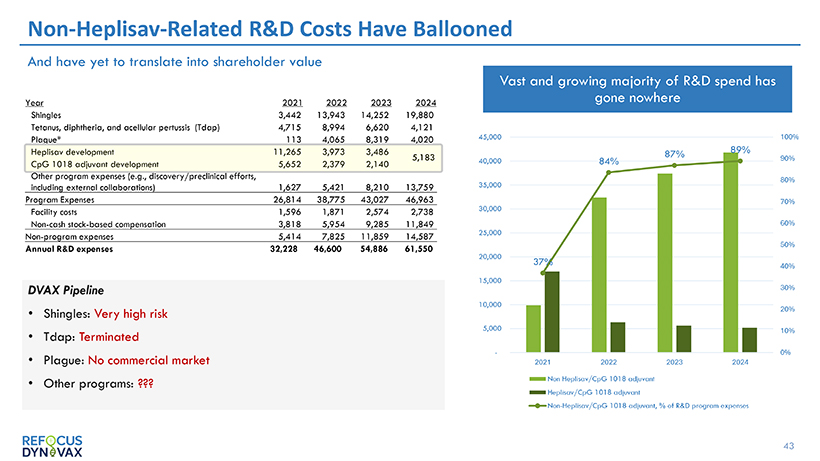Click the tall light green 2024 bar
The height and width of the screenshot is (461, 820).
pos(731,252)
